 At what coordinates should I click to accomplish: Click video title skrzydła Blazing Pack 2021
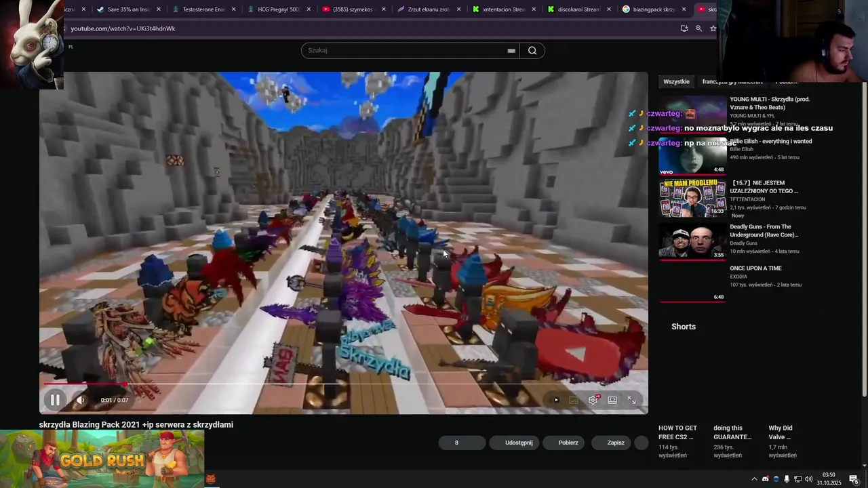(x=136, y=425)
